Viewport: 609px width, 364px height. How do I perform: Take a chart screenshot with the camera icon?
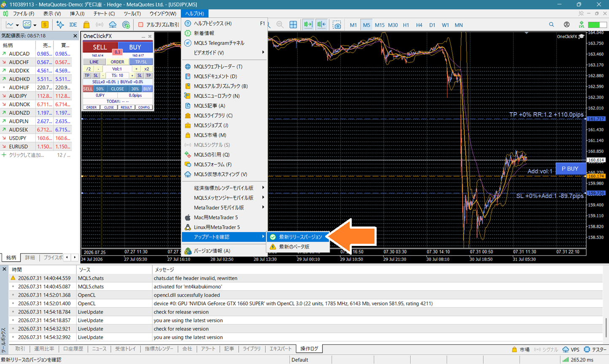coord(337,25)
